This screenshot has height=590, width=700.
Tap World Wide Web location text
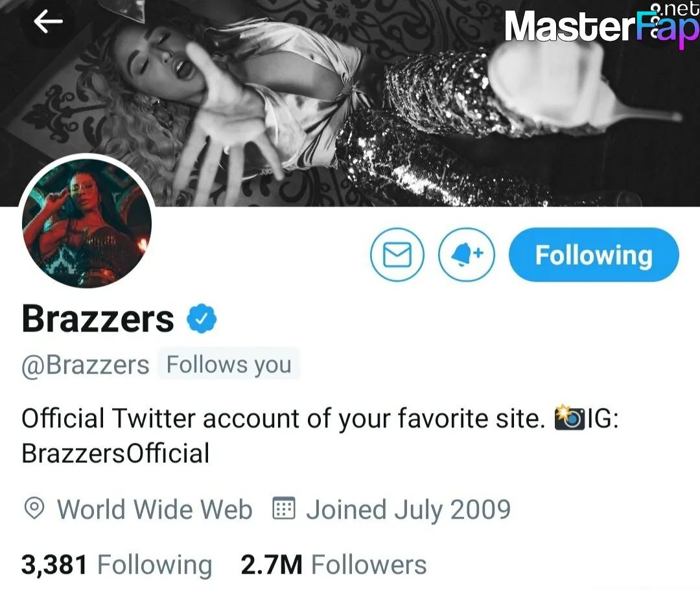click(x=155, y=509)
